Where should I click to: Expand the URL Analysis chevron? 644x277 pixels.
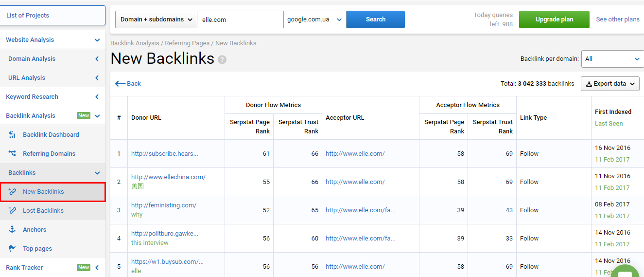tap(97, 78)
